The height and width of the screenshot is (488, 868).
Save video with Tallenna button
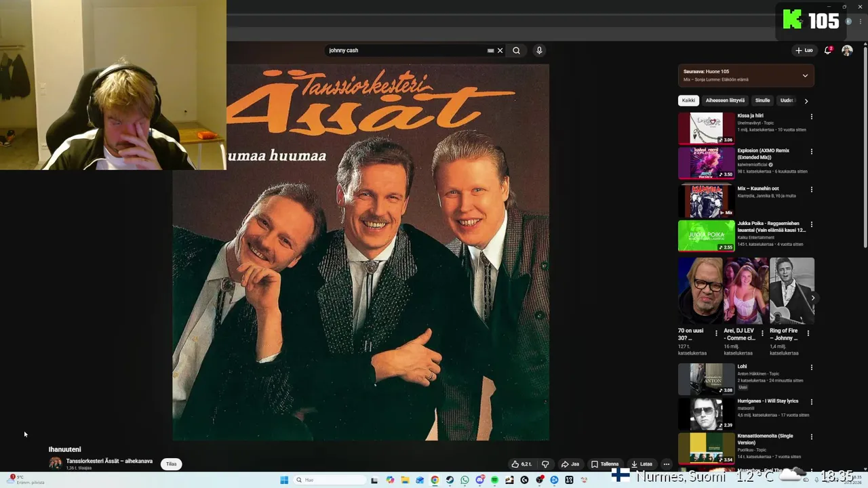(x=605, y=464)
